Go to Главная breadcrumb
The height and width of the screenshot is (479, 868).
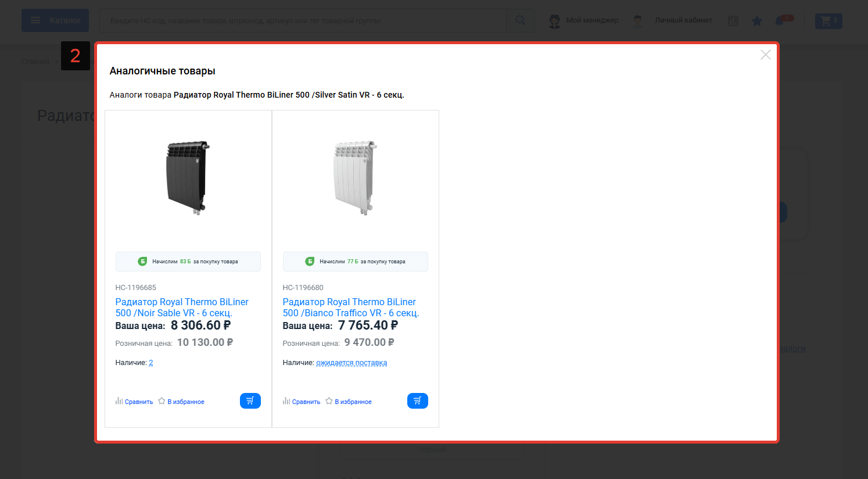click(35, 62)
